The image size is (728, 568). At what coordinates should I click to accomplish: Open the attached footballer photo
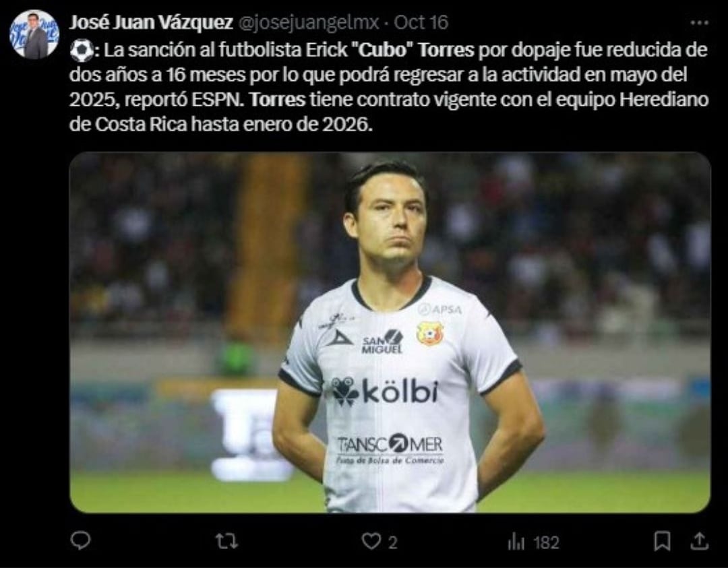click(x=390, y=332)
